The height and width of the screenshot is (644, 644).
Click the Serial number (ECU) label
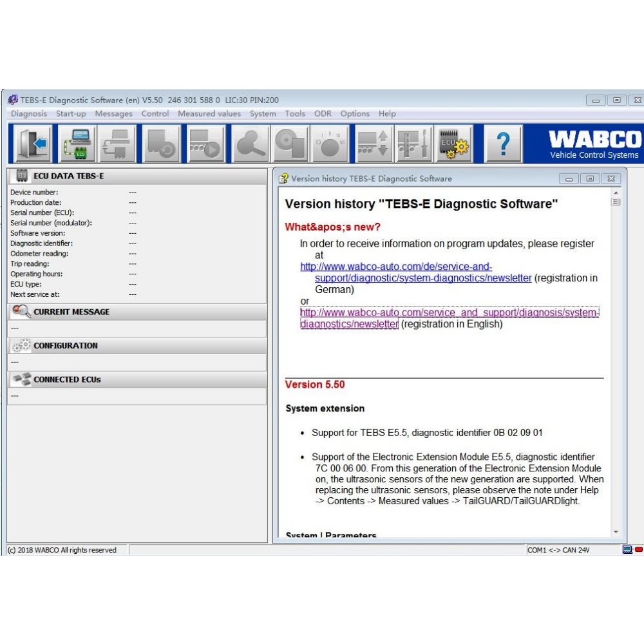(x=43, y=213)
